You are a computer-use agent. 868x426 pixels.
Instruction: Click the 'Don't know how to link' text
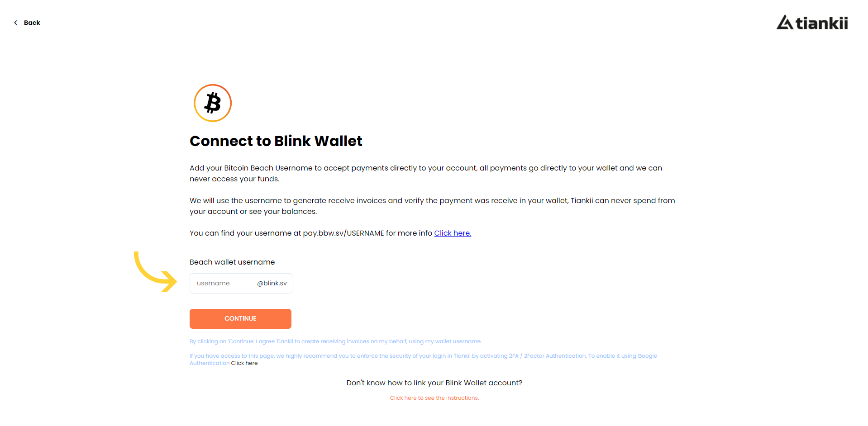pyautogui.click(x=434, y=383)
